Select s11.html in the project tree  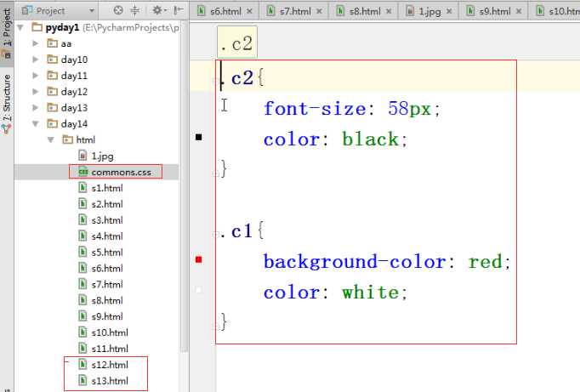103,349
